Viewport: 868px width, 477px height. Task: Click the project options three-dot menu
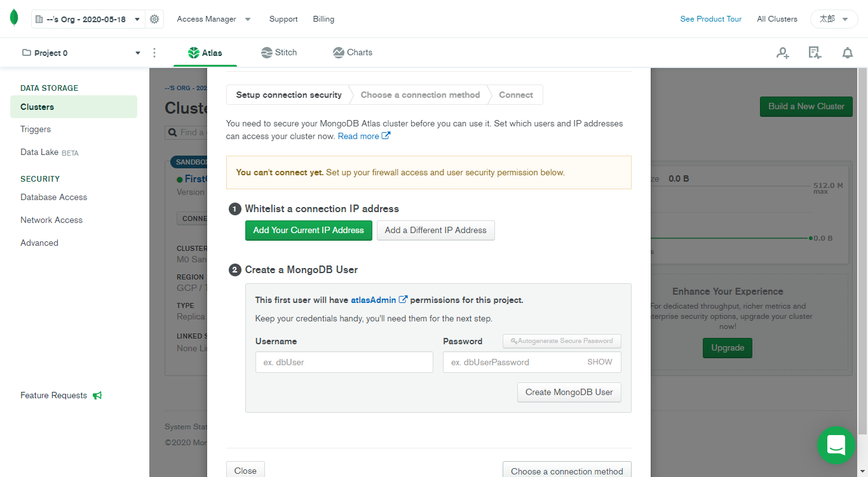coord(154,53)
